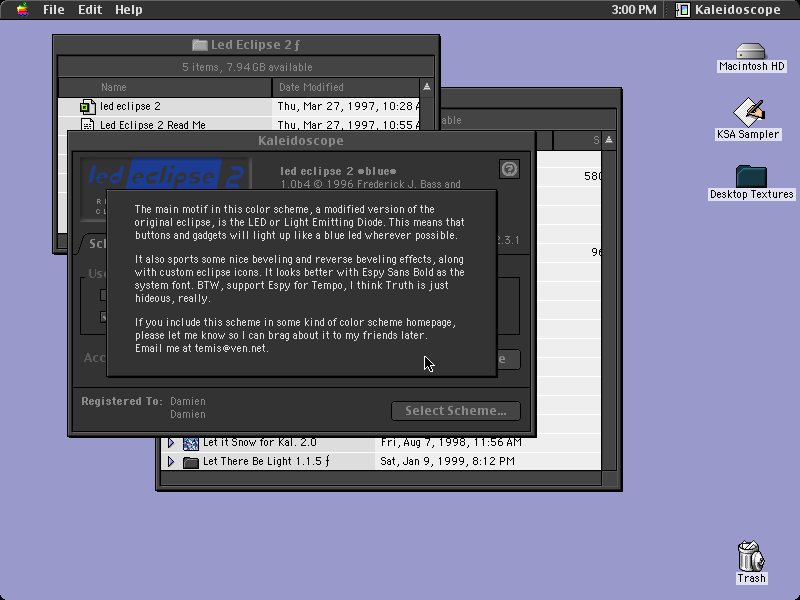Screen dimensions: 800x600
Task: Expand the Let There Be Light 1.1.5 ƒ folder
Action: coord(171,462)
